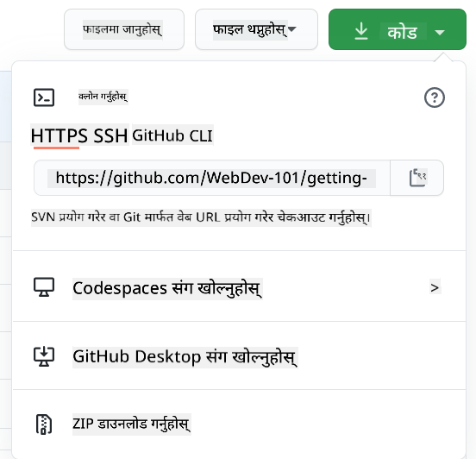Switch to the SSH tab
The height and width of the screenshot is (459, 476).
110,135
